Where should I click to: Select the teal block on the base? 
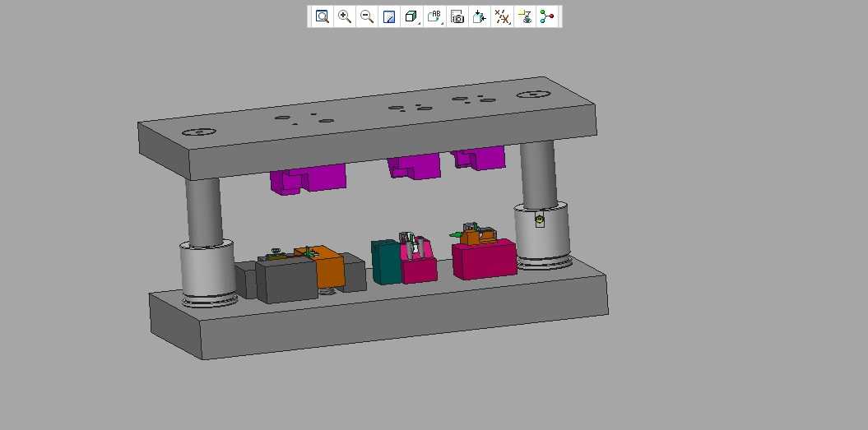tap(386, 262)
